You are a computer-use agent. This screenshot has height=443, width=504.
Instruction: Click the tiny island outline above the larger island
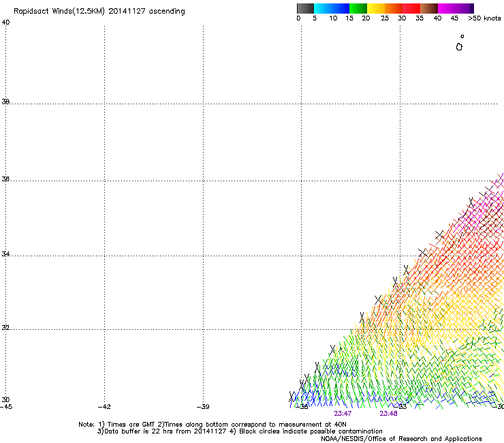(462, 36)
